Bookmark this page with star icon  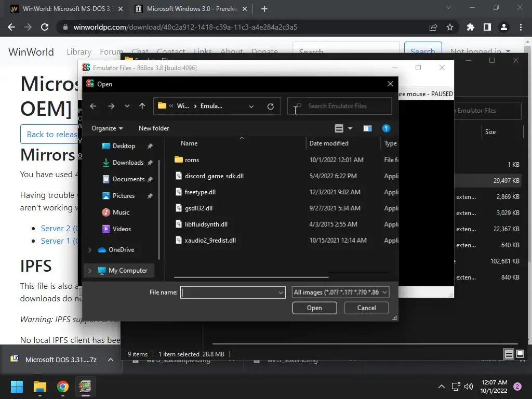[x=450, y=27]
